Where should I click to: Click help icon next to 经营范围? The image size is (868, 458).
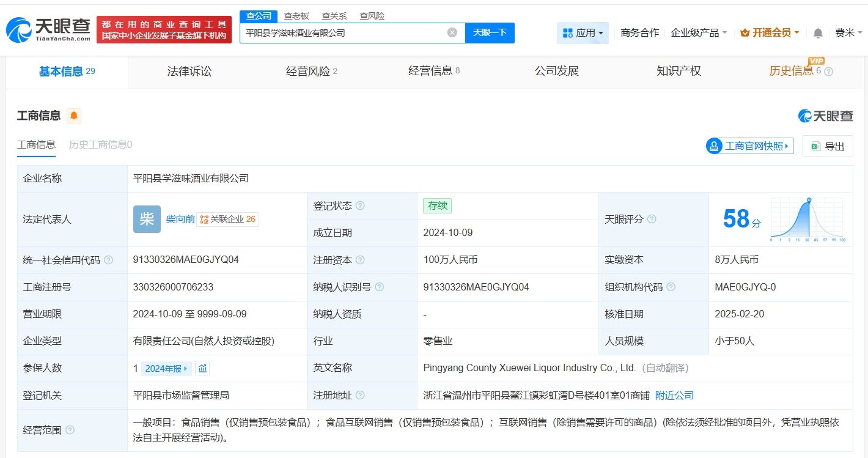coord(70,430)
